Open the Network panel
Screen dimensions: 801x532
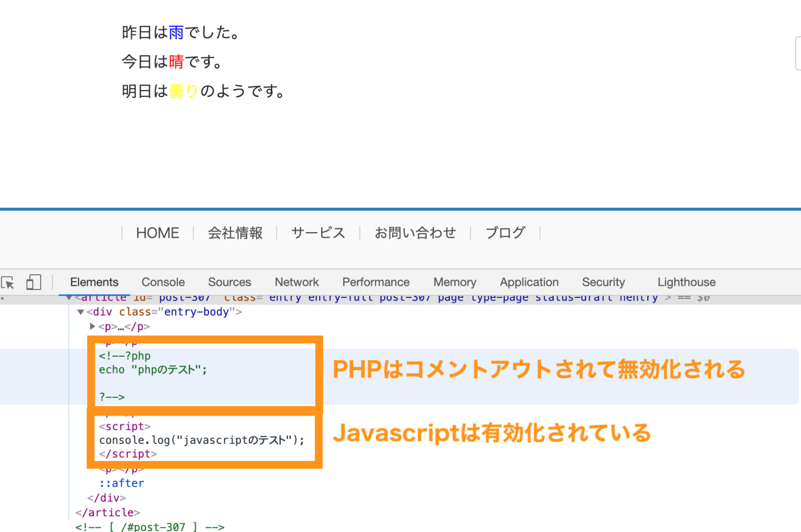click(x=296, y=282)
